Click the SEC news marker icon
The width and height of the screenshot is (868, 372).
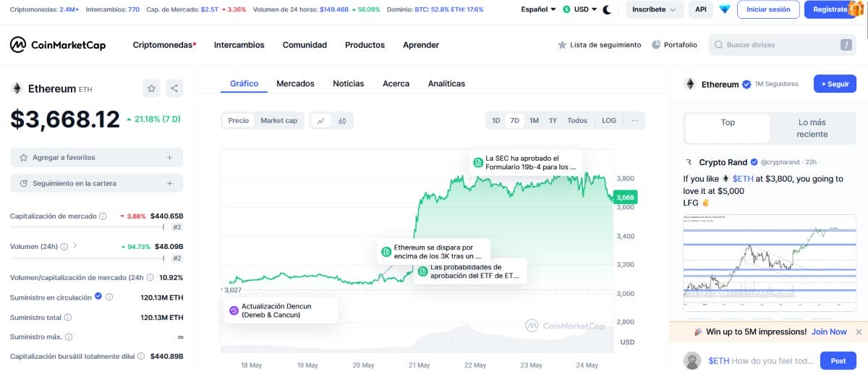tap(478, 163)
